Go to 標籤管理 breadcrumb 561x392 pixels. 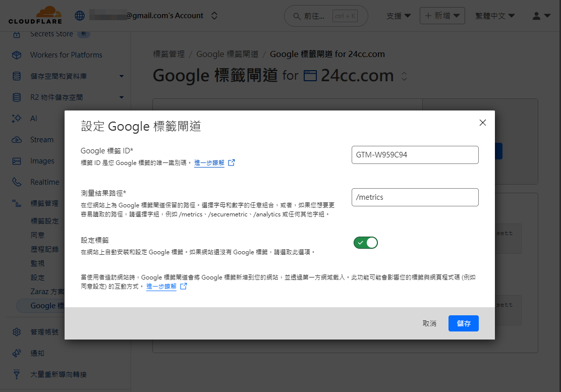pos(169,54)
